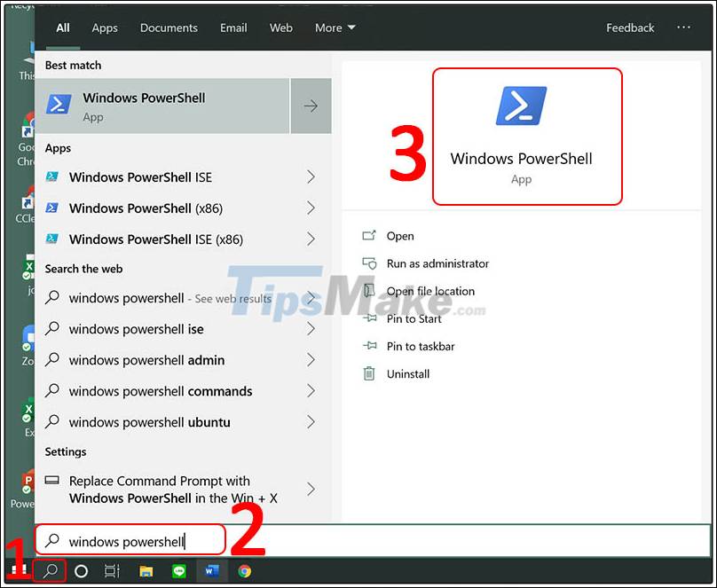The height and width of the screenshot is (588, 717).
Task: Click the Windows PowerShell app icon preview
Action: pyautogui.click(x=519, y=105)
